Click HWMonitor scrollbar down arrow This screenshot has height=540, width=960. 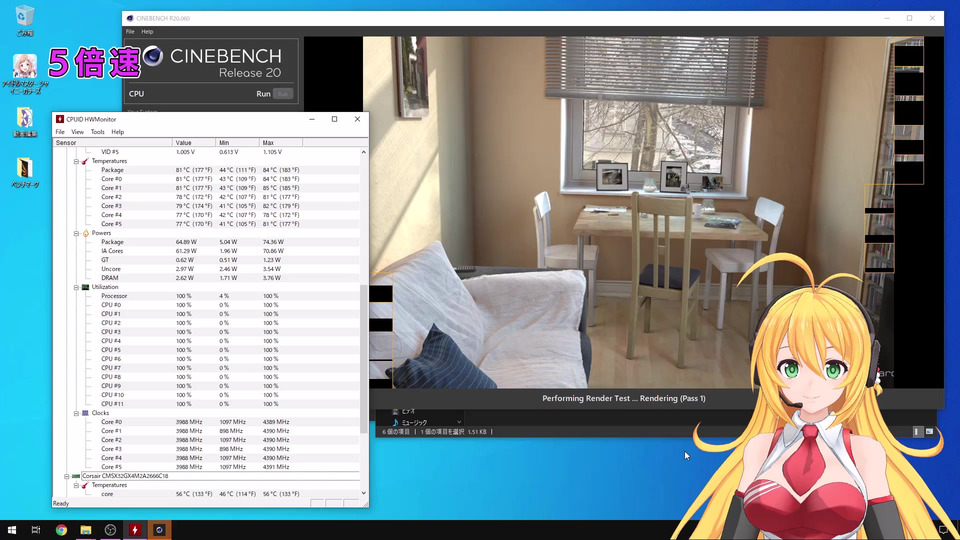click(x=364, y=493)
